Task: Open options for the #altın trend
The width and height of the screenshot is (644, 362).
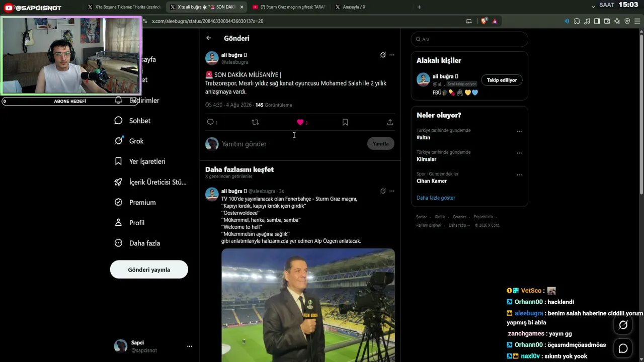Action: (519, 131)
